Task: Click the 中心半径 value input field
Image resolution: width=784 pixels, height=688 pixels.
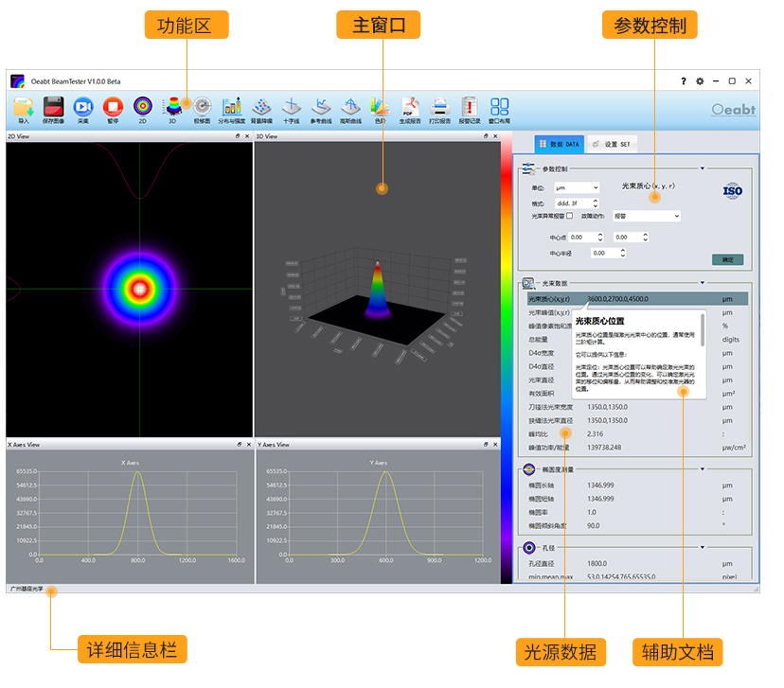Action: [x=605, y=254]
